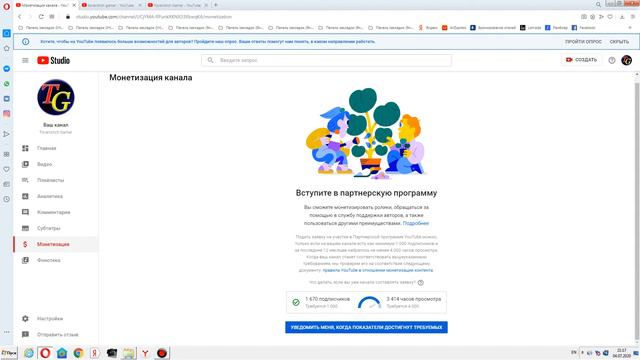Open Плейлисты in sidebar
The height and width of the screenshot is (360, 640).
click(x=56, y=180)
